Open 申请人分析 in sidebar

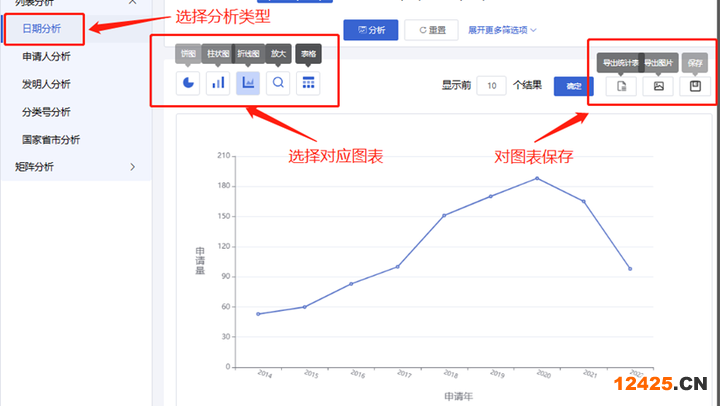[x=46, y=57]
